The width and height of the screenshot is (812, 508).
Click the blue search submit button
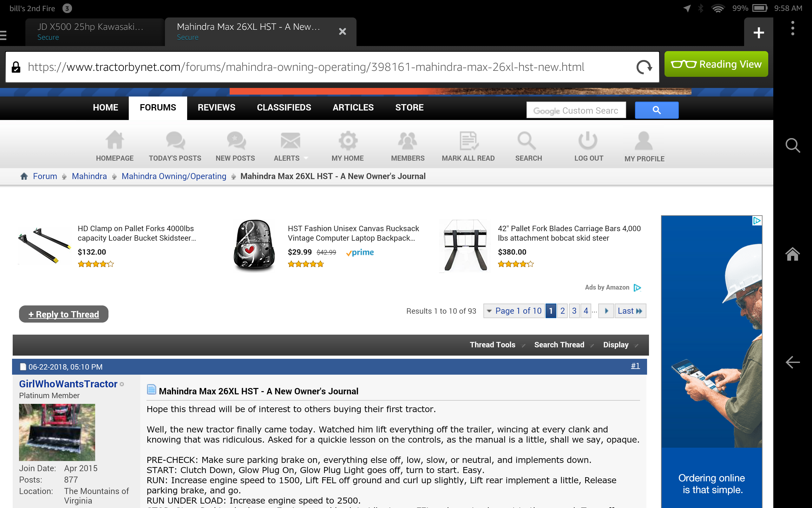pos(657,110)
